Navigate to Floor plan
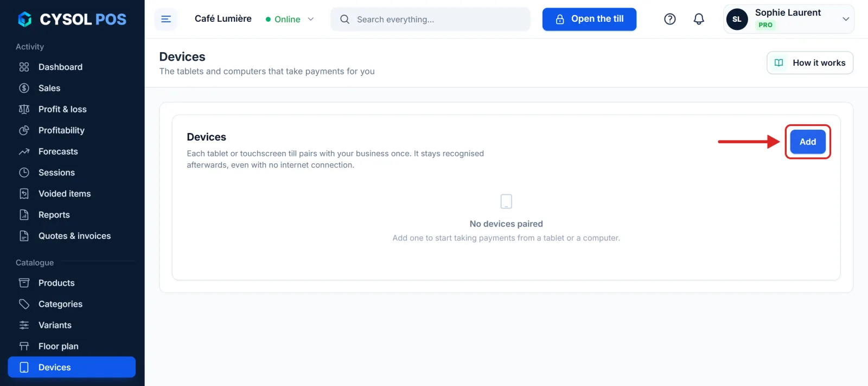Image resolution: width=868 pixels, height=386 pixels. [72, 346]
